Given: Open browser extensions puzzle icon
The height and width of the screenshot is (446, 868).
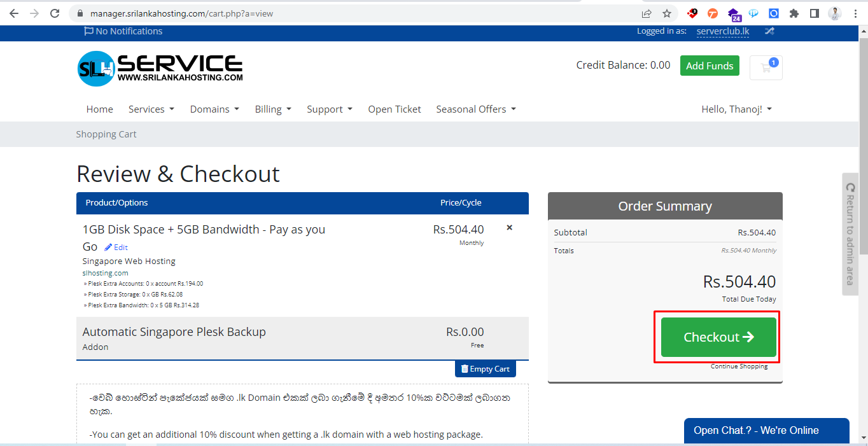Looking at the screenshot, I should [x=794, y=13].
